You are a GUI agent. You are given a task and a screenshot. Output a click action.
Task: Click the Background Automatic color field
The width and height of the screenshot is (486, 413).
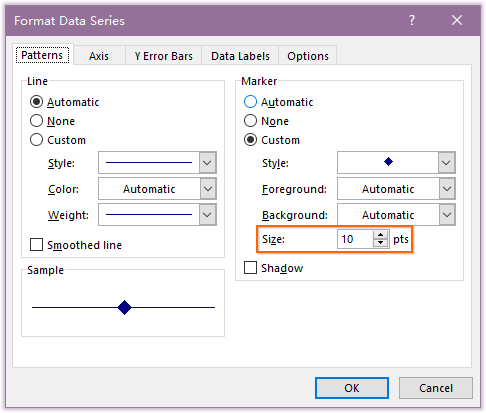(388, 214)
